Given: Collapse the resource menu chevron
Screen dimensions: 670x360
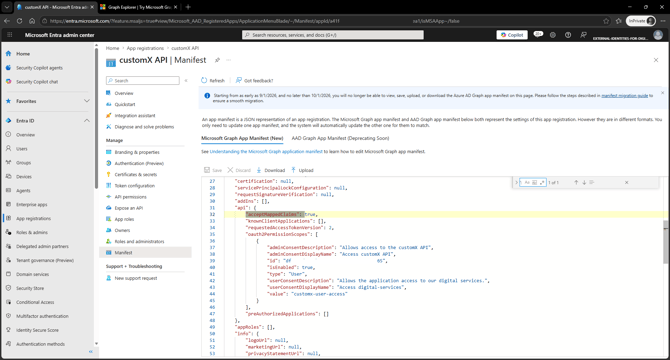Looking at the screenshot, I should (x=186, y=80).
